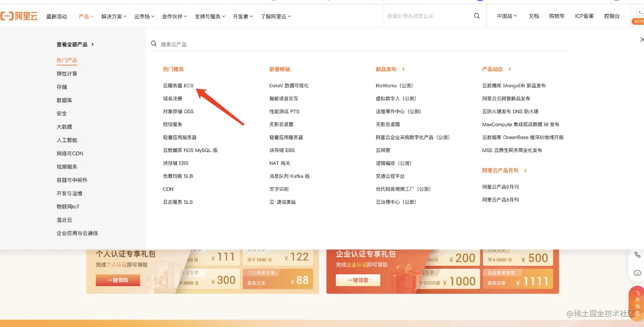
Task: Open 性能测试 PTS link
Action: (x=285, y=112)
